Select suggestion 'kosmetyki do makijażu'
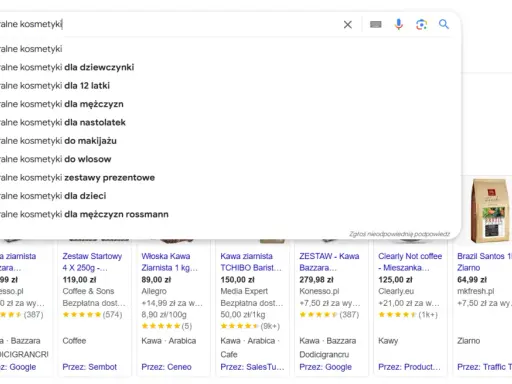The height and width of the screenshot is (384, 512). [230, 141]
